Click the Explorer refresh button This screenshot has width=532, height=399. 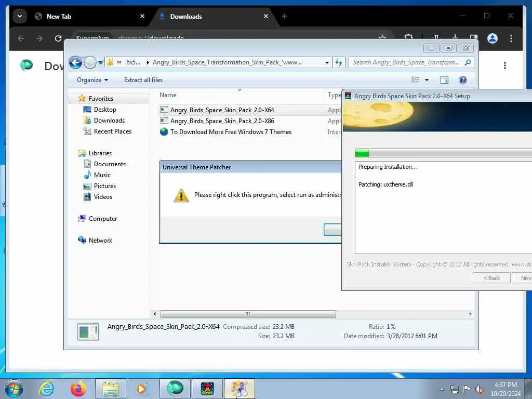[339, 62]
